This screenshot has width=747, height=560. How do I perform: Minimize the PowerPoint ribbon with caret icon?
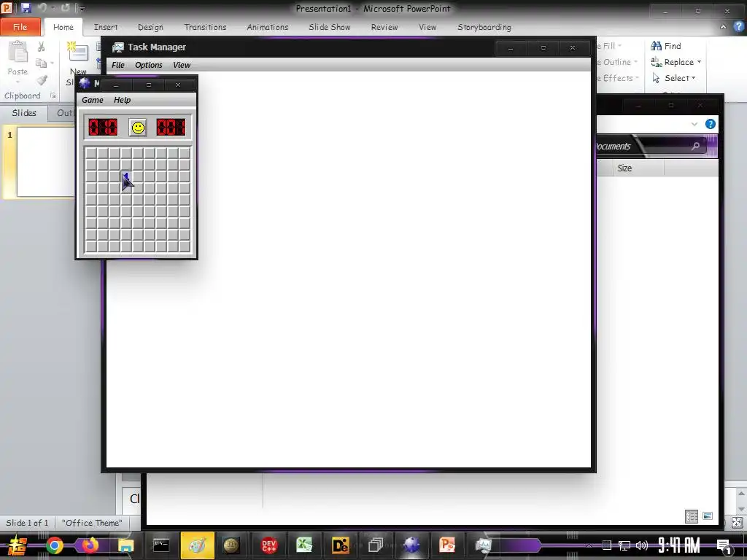click(x=723, y=27)
